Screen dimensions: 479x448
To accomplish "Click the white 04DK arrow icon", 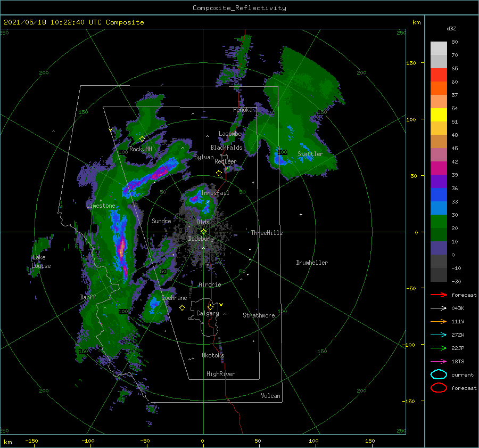I will click(439, 308).
